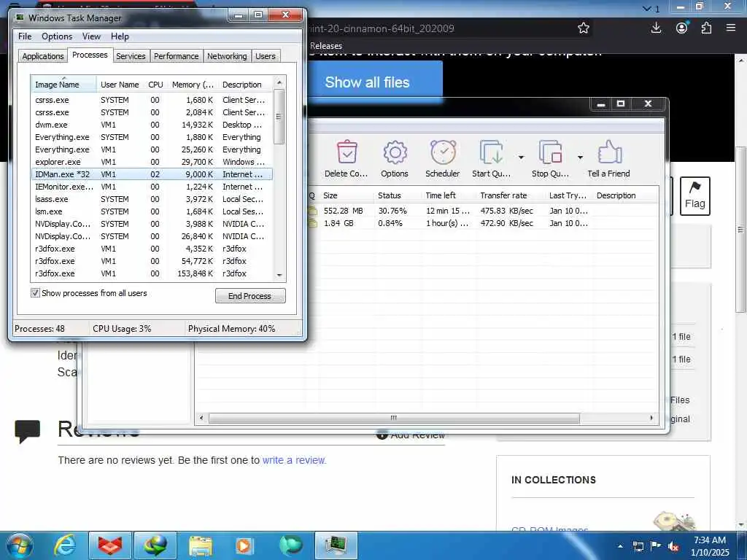Click the Transfer rate column header in IDM
Image resolution: width=747 pixels, height=560 pixels.
(511, 195)
